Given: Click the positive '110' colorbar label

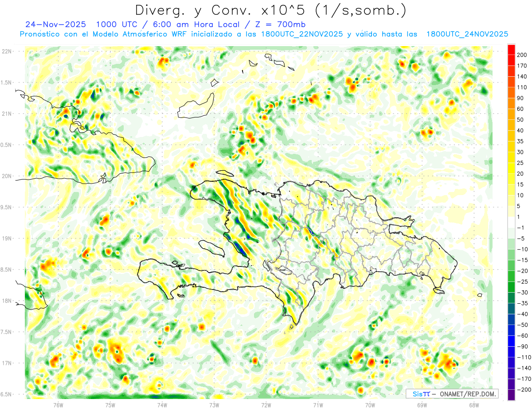Looking at the screenshot, I should tap(522, 87).
